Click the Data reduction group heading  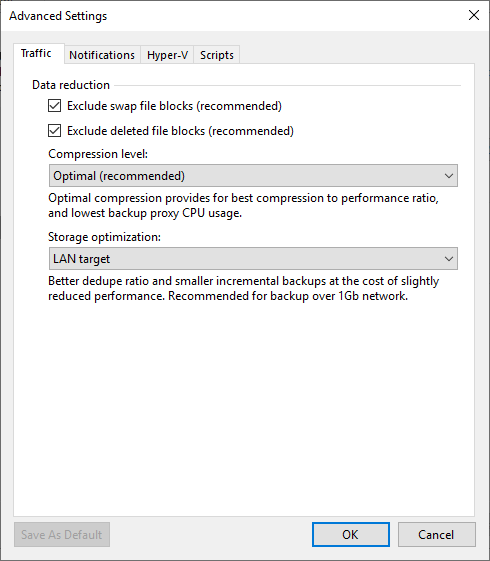[x=71, y=85]
